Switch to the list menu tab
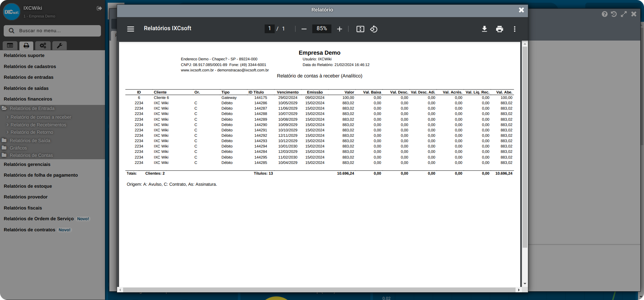 coord(10,46)
